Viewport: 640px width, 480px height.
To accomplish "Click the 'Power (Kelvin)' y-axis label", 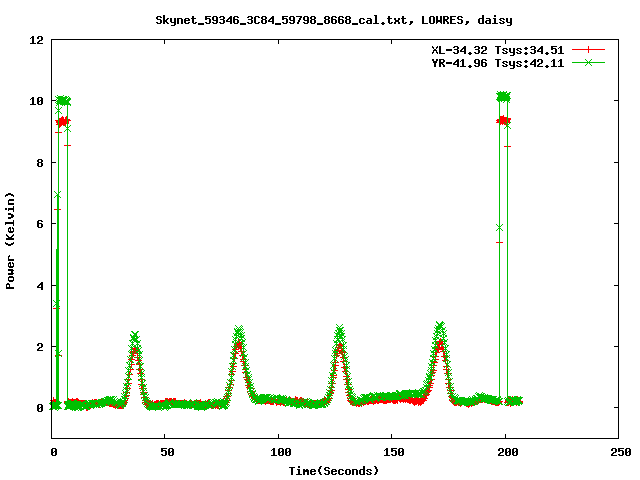I will point(10,241).
